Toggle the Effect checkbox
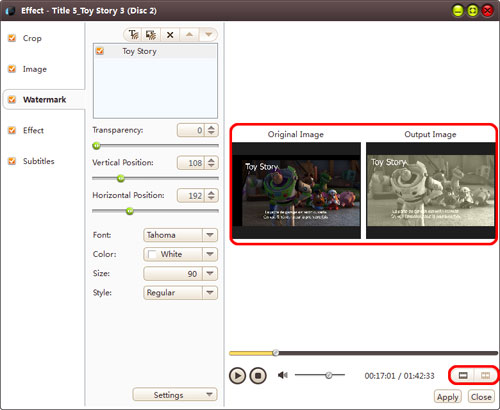 [12, 130]
